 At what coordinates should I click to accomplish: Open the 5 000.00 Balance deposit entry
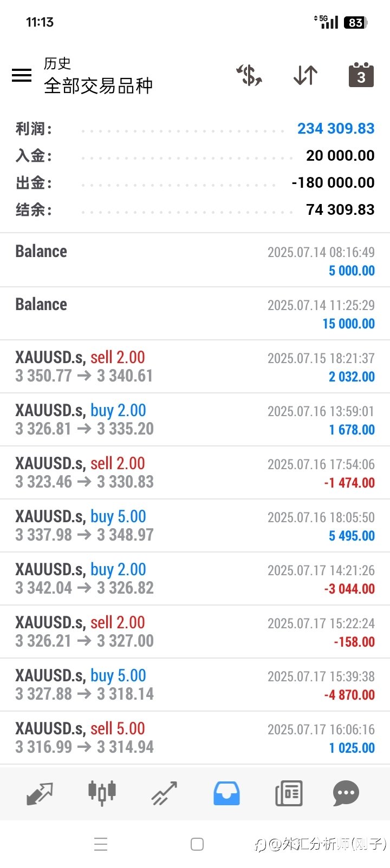click(195, 260)
